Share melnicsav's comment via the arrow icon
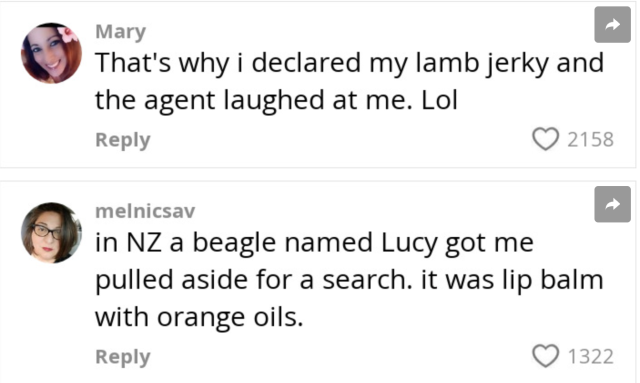Screen dimensions: 640x383 click(x=612, y=204)
